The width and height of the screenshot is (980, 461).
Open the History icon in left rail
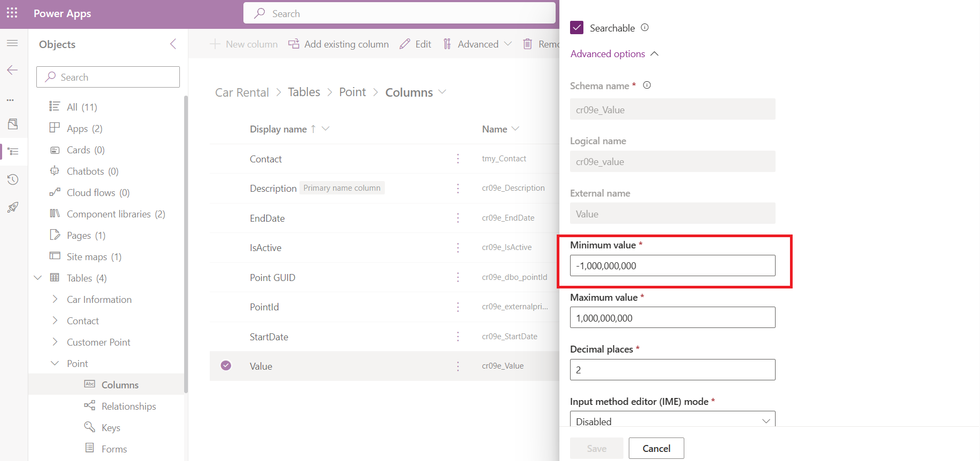(x=13, y=179)
